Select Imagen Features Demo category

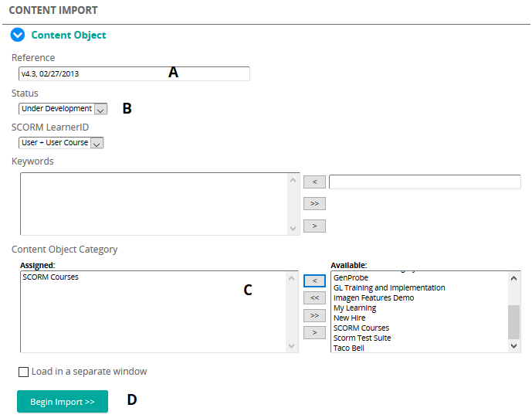[x=374, y=297]
